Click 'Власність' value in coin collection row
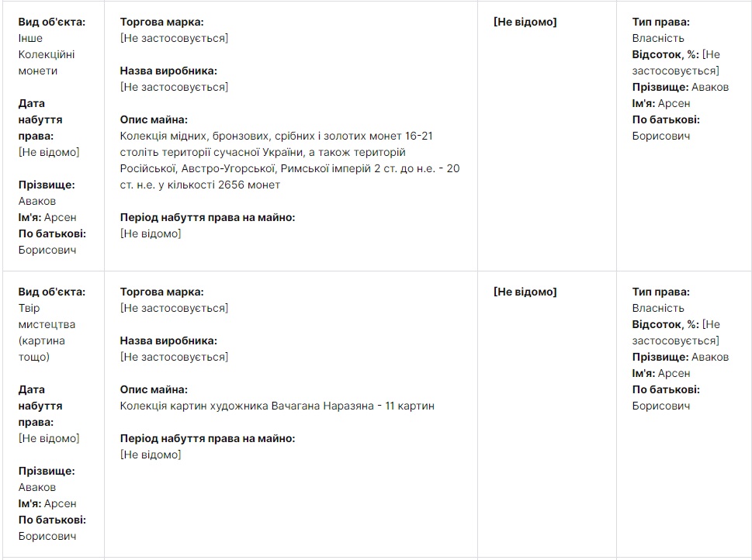Viewport: 752px width, 560px height. click(x=658, y=38)
